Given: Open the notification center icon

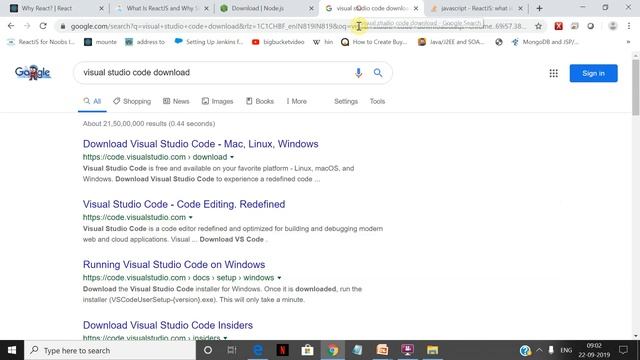Looking at the screenshot, I should (x=623, y=350).
